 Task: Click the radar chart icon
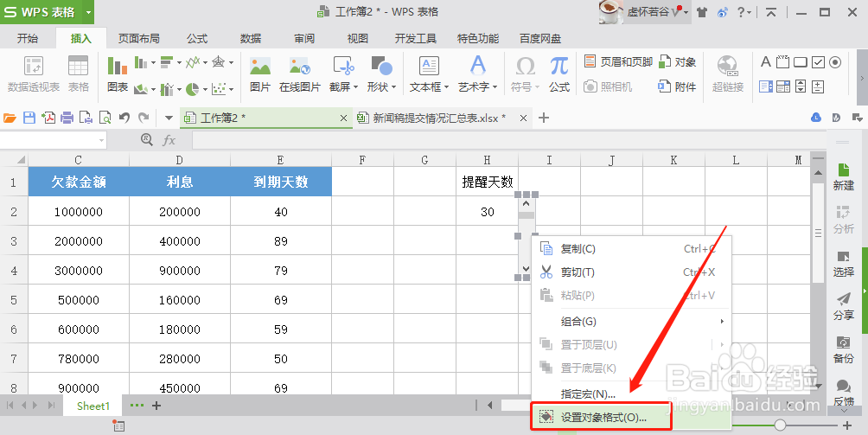click(x=218, y=62)
